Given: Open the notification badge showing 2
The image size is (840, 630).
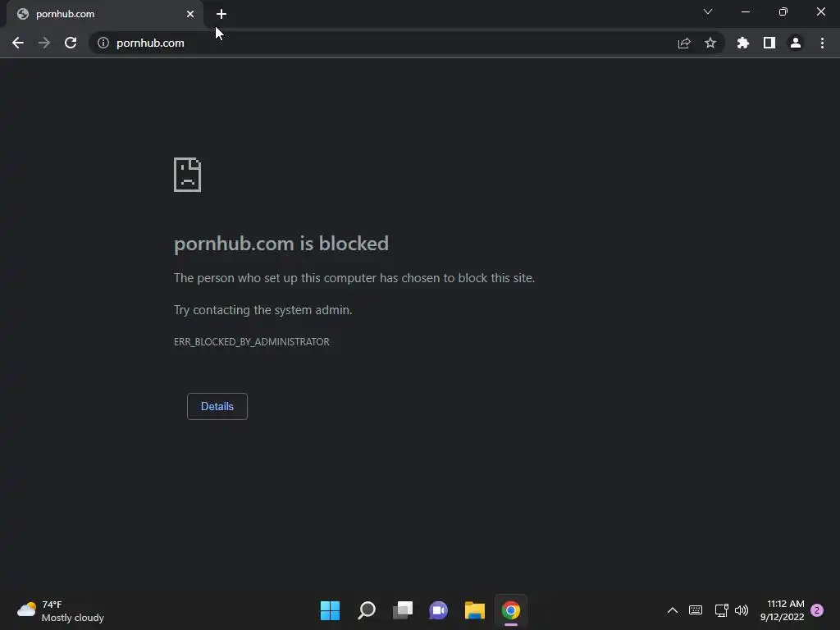Looking at the screenshot, I should (817, 610).
